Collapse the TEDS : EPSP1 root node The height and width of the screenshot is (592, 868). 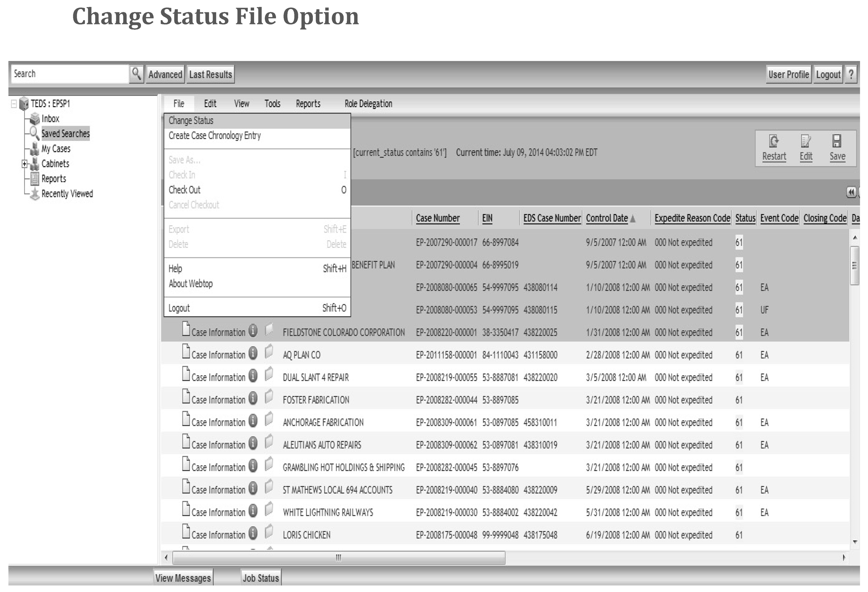[x=14, y=104]
